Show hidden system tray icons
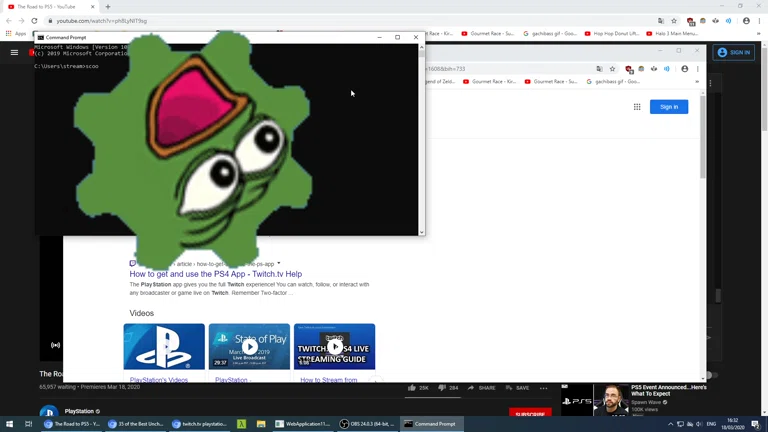 [x=671, y=424]
